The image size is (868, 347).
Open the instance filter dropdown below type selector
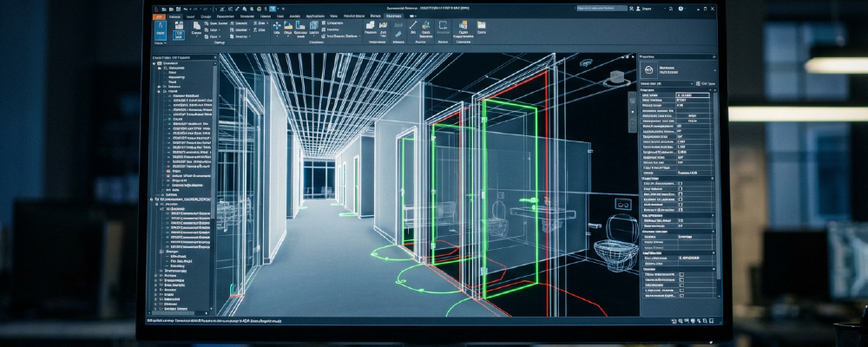(x=667, y=83)
